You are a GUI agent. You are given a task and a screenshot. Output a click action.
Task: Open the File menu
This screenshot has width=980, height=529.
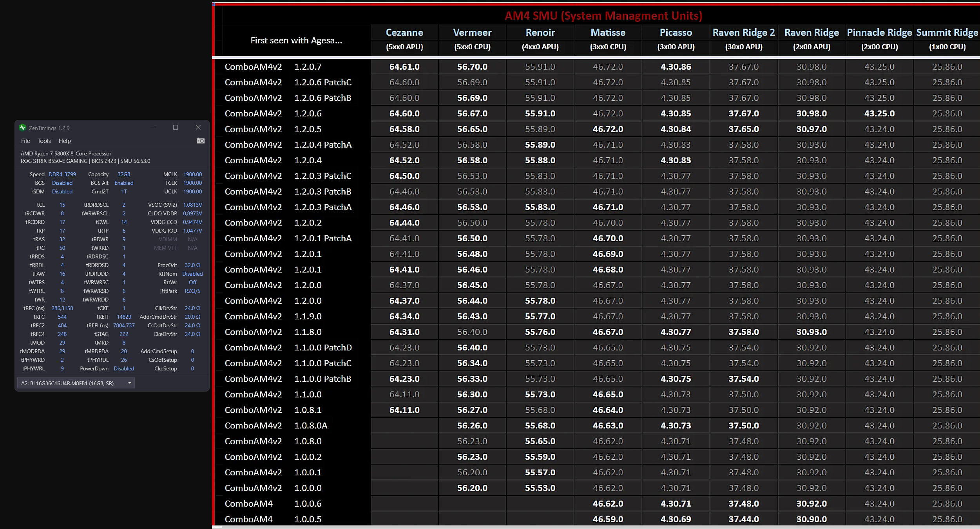click(25, 141)
